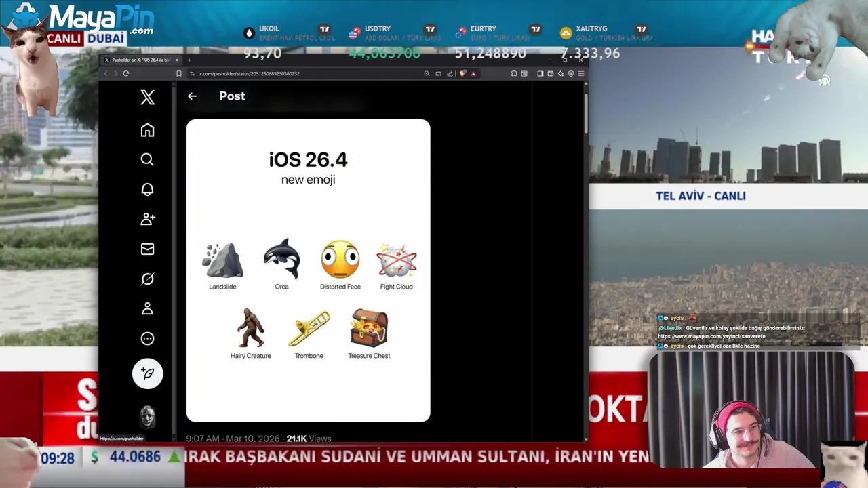Open Notifications bell in X sidebar
This screenshot has width=868, height=488.
click(x=147, y=189)
